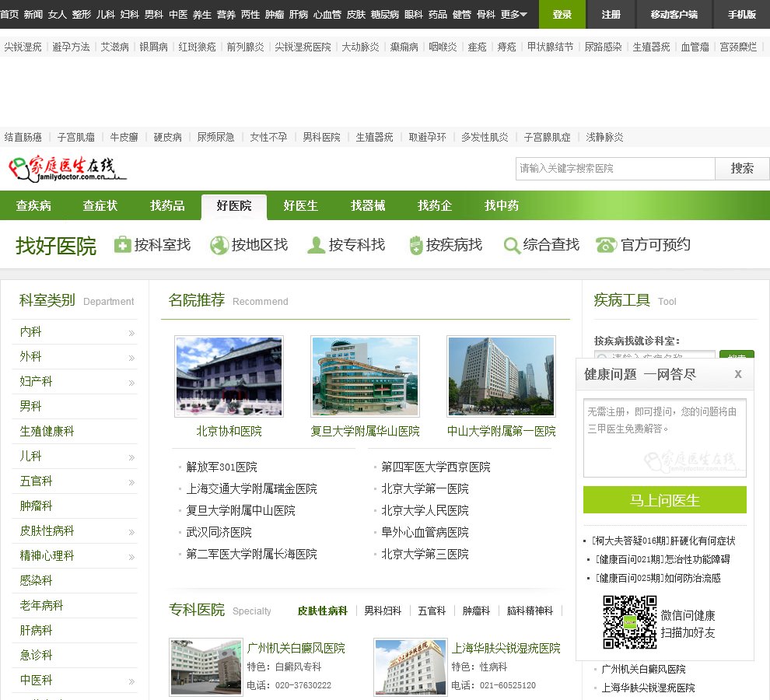770x700 pixels.
Task: Expand the 外科 department arrow
Action: pos(131,358)
